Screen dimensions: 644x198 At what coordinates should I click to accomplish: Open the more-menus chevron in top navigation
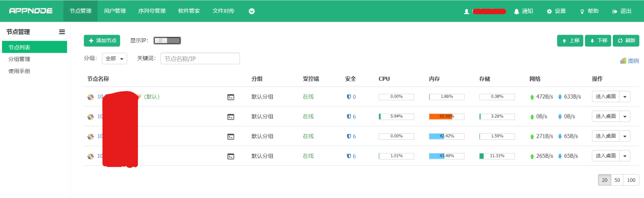point(252,11)
